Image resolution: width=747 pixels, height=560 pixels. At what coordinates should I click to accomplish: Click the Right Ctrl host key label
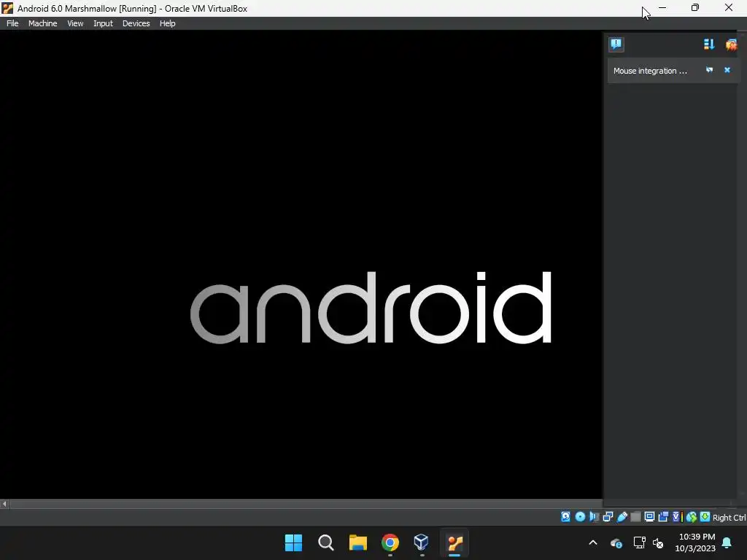729,518
